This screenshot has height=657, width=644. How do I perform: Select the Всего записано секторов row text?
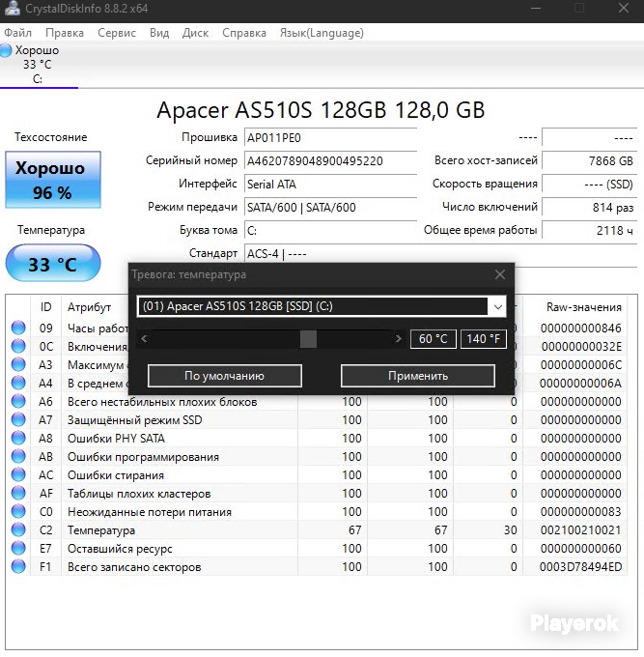pos(134,567)
